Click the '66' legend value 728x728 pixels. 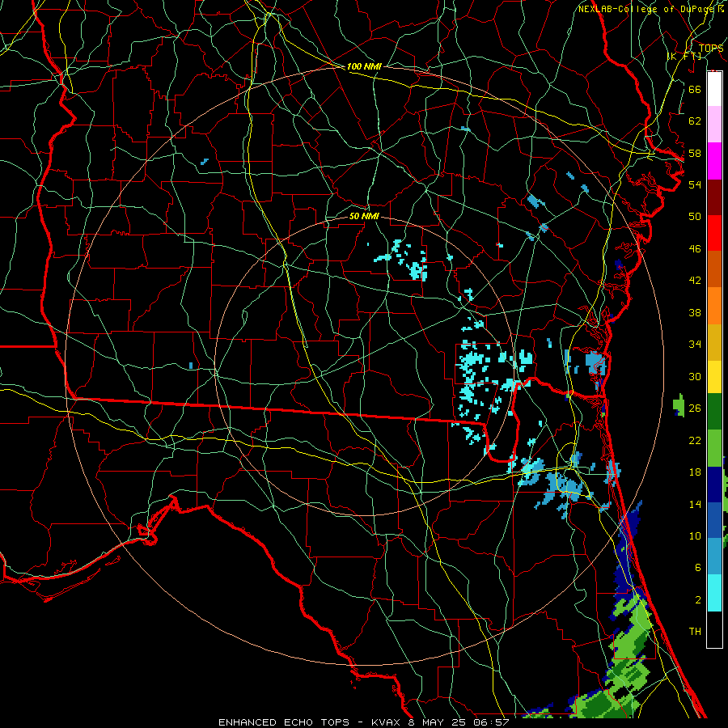[x=695, y=89]
